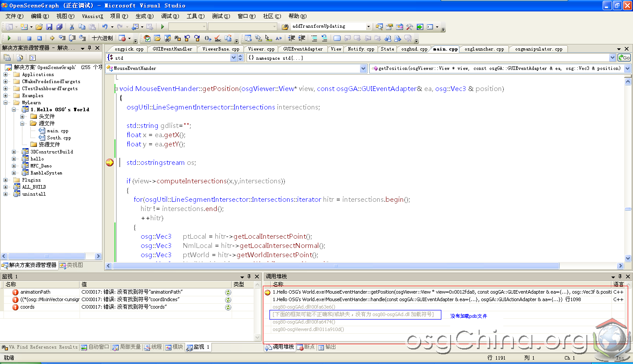Screen dimensions: 633x364
Task: Click the properties icon in Solution Explorer toolbar
Action: (x=7, y=58)
